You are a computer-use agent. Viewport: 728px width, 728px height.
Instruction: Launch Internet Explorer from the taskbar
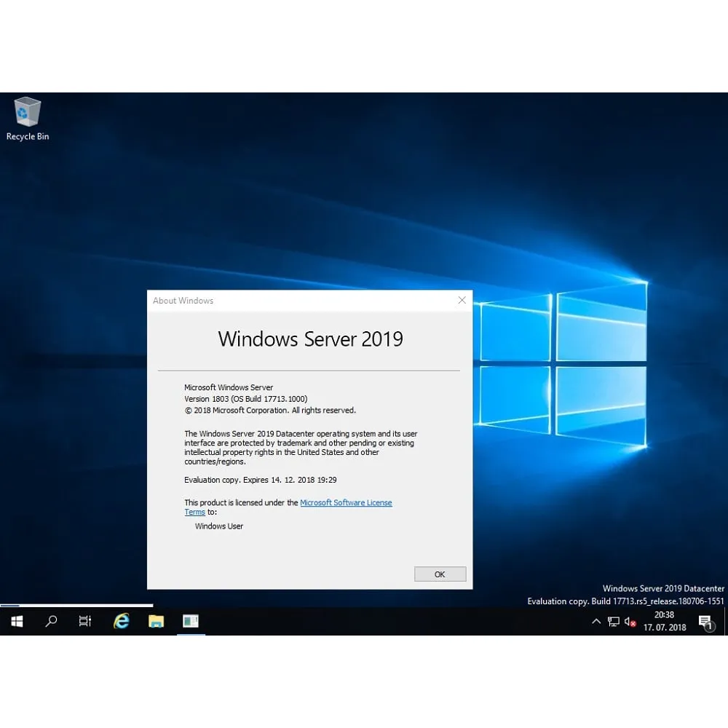122,621
